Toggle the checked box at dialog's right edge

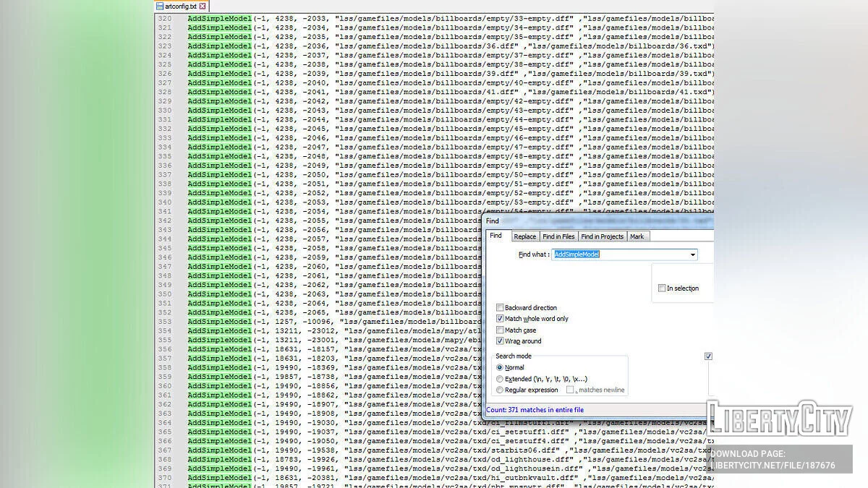coord(708,356)
